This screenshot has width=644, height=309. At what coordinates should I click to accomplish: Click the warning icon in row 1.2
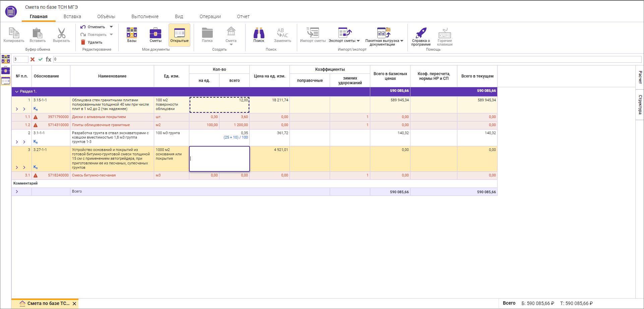coord(36,125)
